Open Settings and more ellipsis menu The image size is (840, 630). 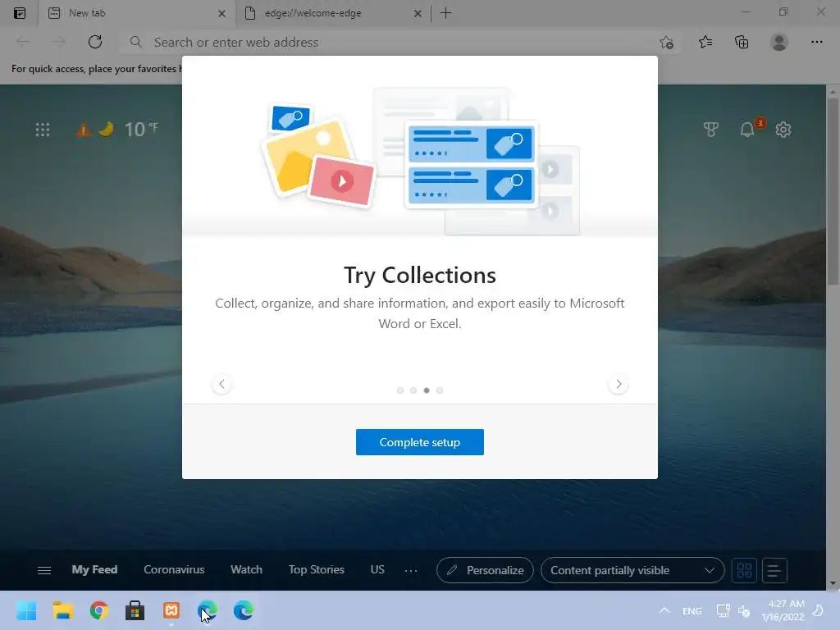click(816, 42)
